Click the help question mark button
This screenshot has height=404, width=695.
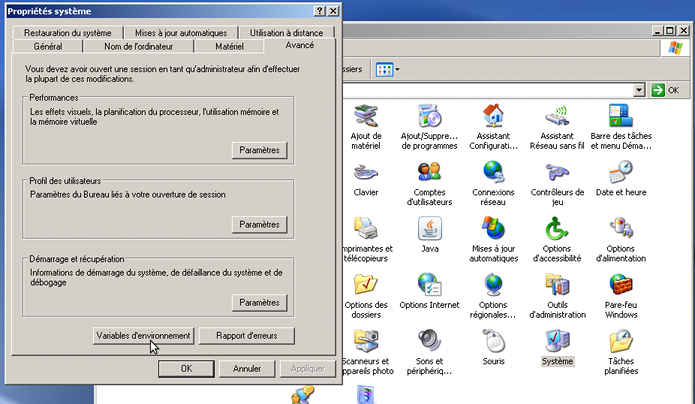click(x=318, y=9)
